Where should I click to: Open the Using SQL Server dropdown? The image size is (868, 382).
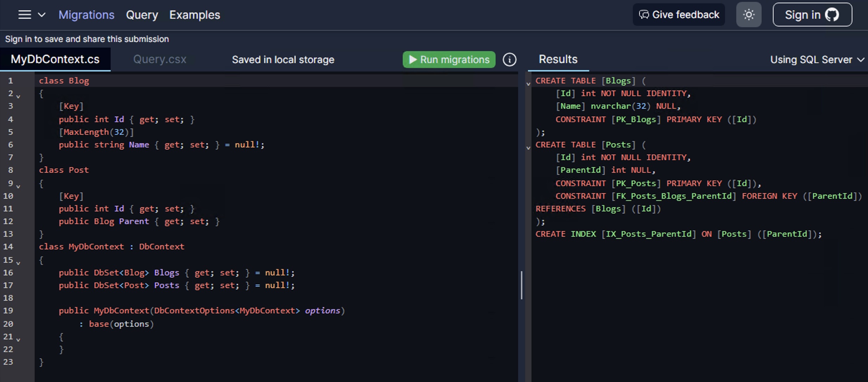(x=817, y=59)
